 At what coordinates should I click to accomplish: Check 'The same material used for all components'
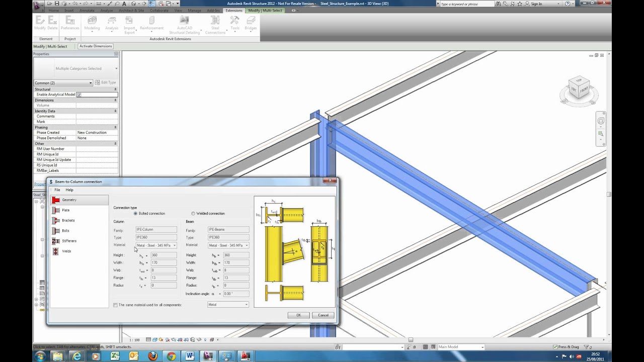pos(116,305)
